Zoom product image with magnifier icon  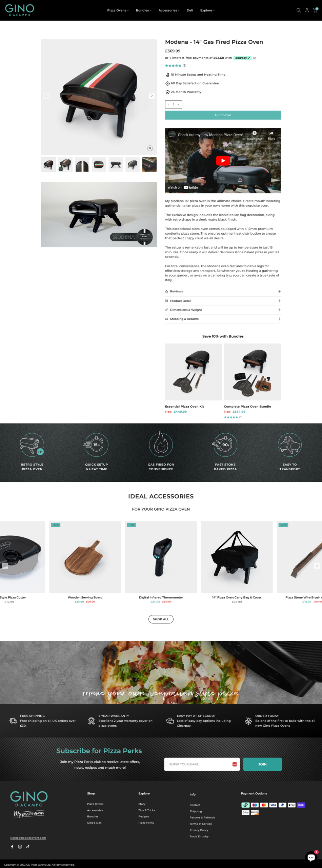(x=150, y=148)
